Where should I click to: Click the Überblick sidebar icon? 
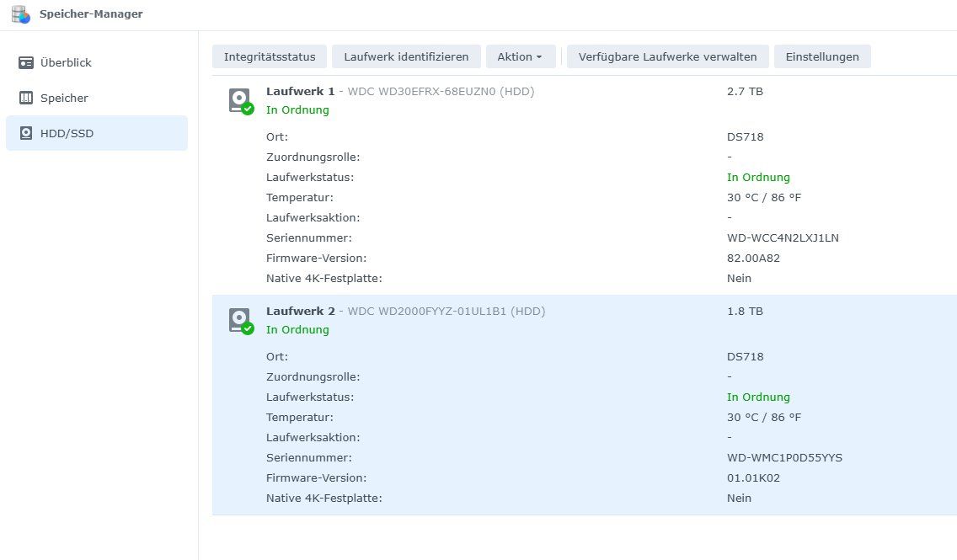tap(25, 63)
